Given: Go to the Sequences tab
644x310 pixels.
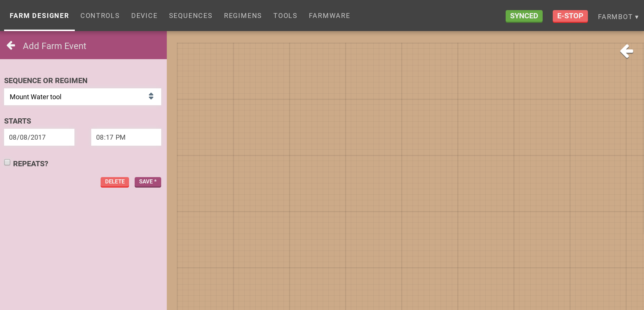Looking at the screenshot, I should [190, 16].
